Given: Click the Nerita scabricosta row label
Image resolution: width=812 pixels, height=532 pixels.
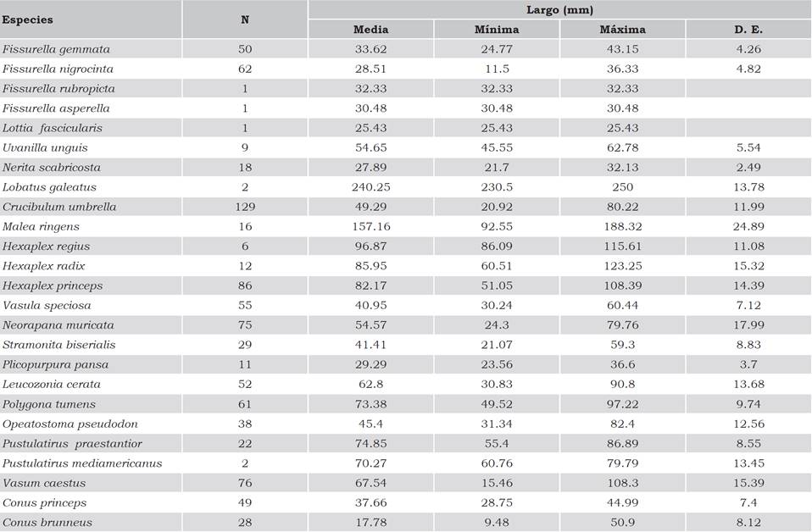Looking at the screenshot, I should [50, 167].
